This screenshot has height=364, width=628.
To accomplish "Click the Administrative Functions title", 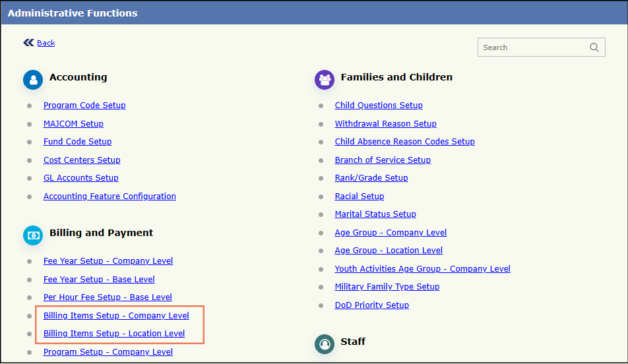I will click(73, 13).
